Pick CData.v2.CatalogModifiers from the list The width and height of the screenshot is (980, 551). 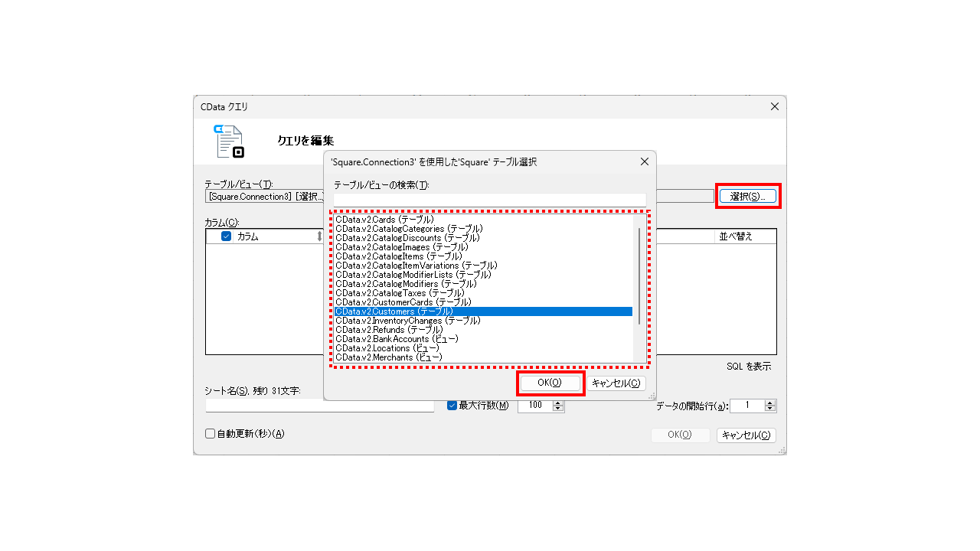click(x=483, y=284)
